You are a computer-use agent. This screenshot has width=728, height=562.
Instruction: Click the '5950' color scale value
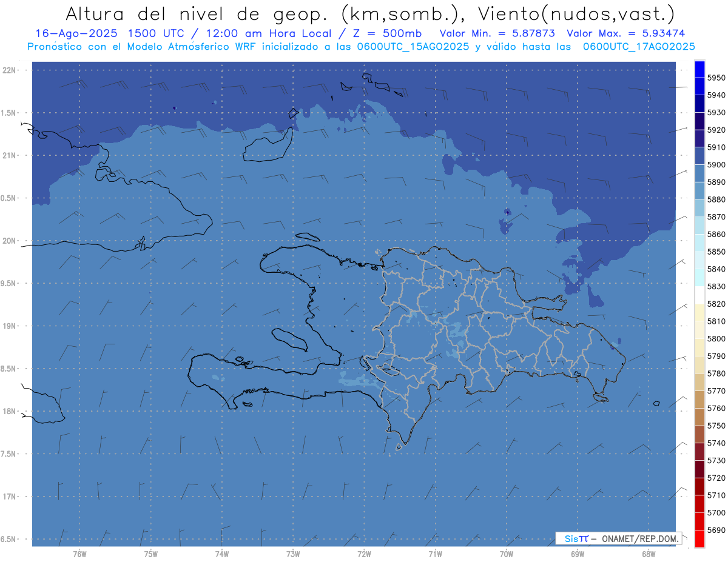pos(716,78)
